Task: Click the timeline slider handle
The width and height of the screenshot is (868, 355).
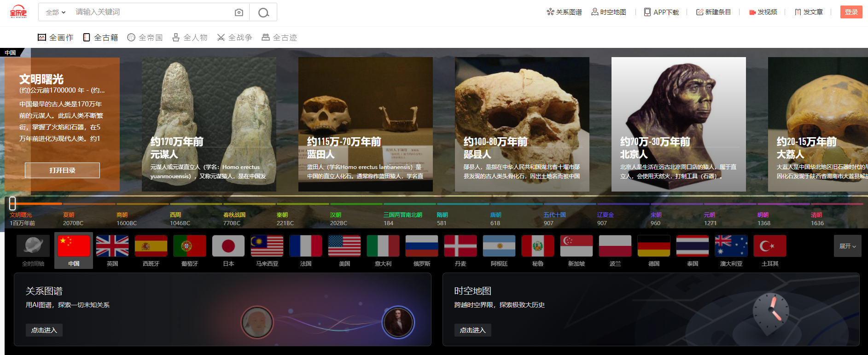Action: pyautogui.click(x=12, y=203)
